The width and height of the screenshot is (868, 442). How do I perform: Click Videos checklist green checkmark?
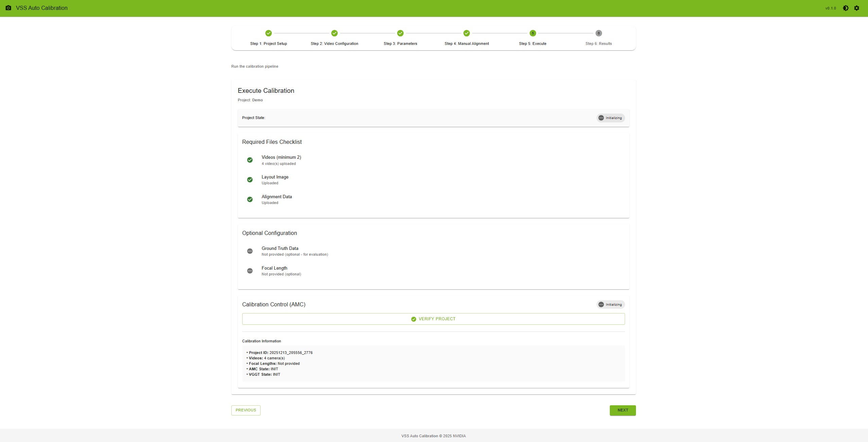coord(250,160)
